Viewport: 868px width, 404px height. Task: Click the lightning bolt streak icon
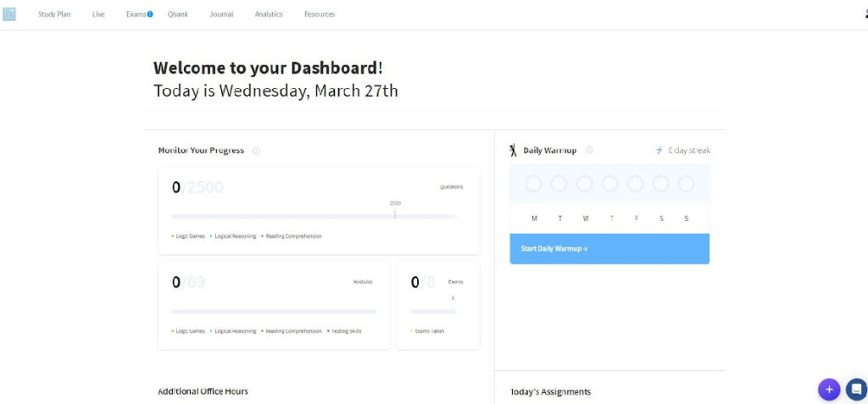pyautogui.click(x=659, y=150)
